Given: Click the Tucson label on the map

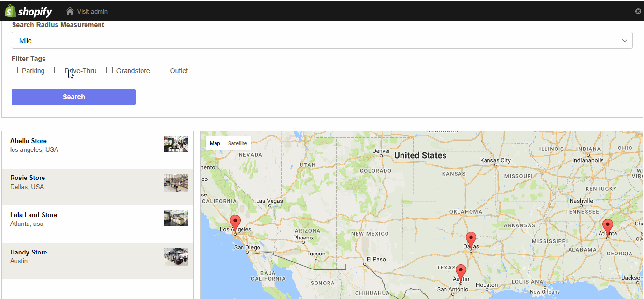Looking at the screenshot, I should point(316,254).
